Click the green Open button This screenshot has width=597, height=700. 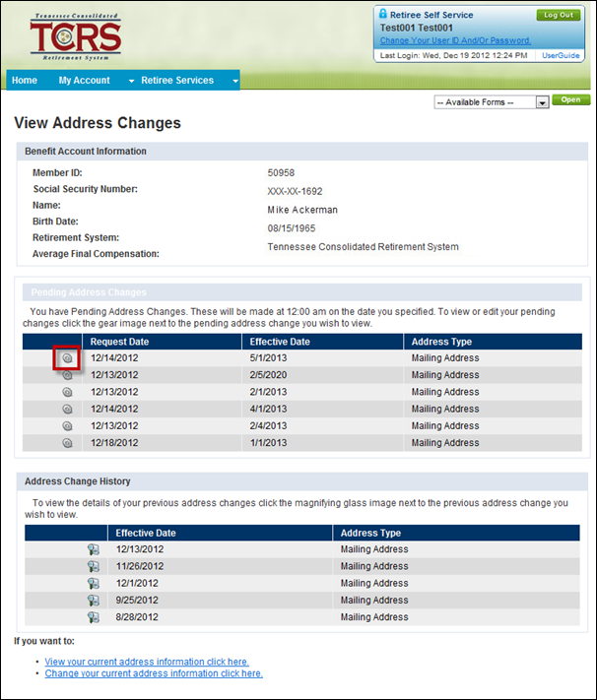pos(571,99)
